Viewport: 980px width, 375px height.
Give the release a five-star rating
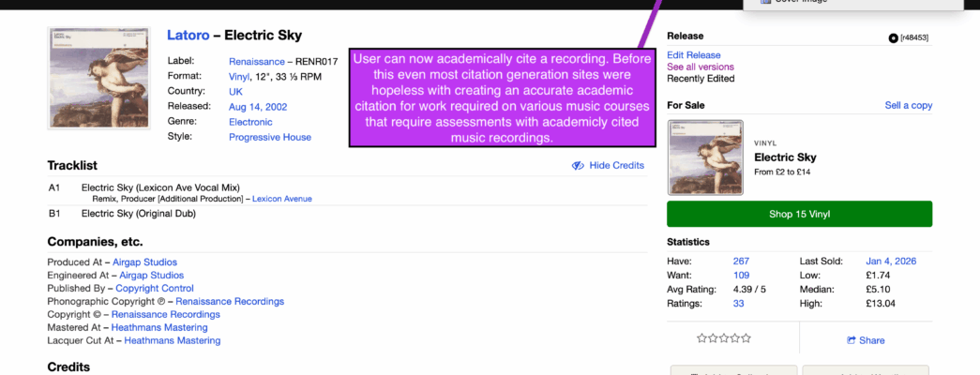[746, 338]
